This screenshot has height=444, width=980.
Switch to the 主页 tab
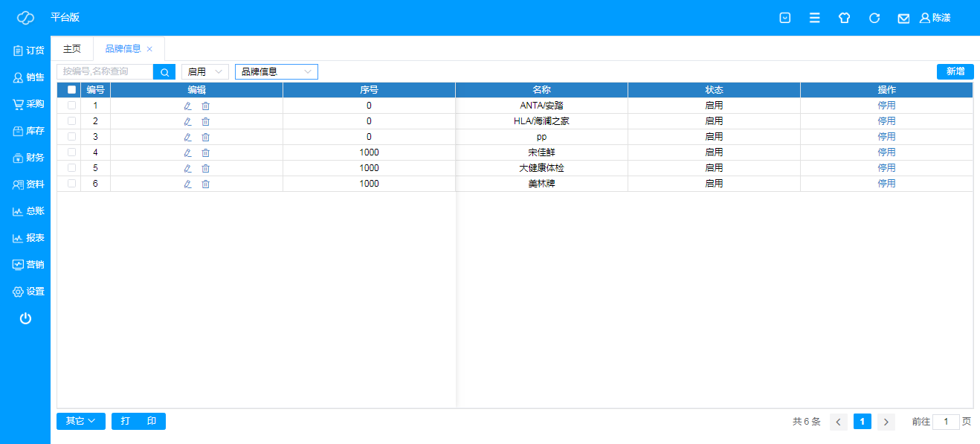pos(72,49)
